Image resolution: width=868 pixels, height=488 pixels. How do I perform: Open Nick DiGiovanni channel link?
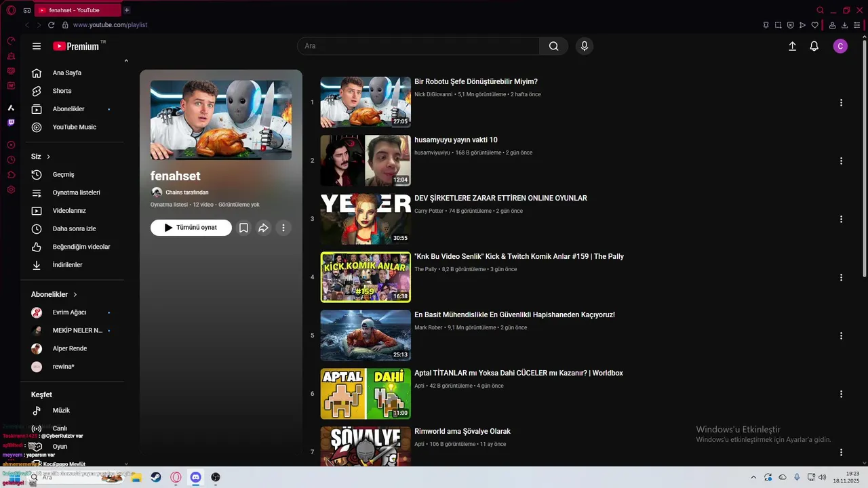click(433, 94)
